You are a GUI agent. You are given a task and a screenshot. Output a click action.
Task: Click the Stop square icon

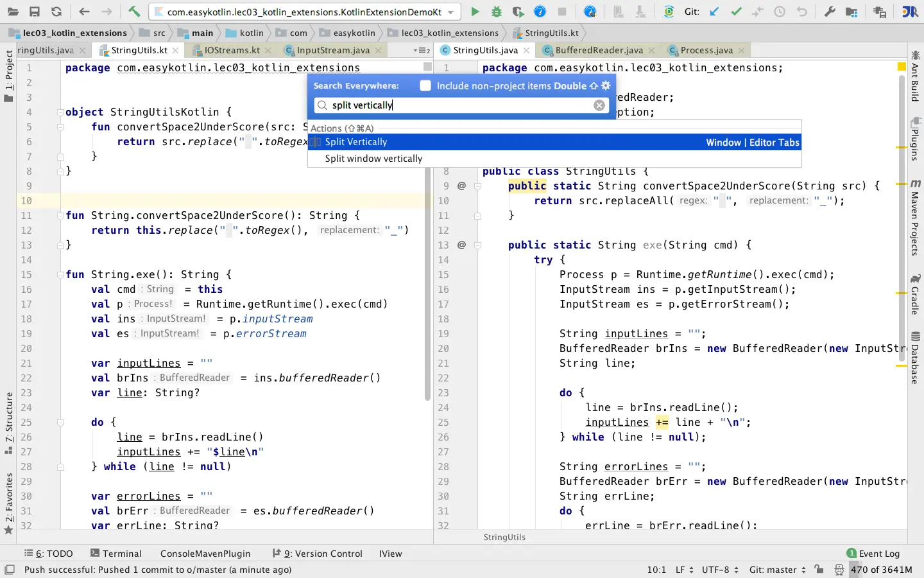point(562,12)
